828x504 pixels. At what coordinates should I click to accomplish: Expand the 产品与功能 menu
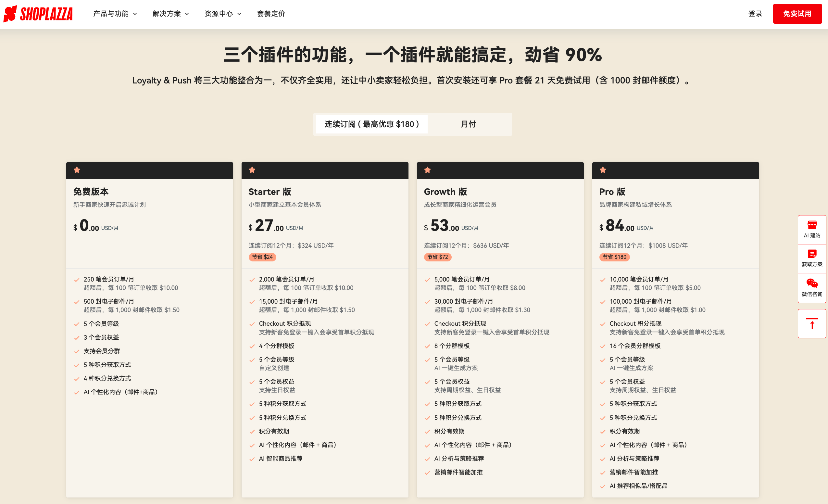click(115, 14)
